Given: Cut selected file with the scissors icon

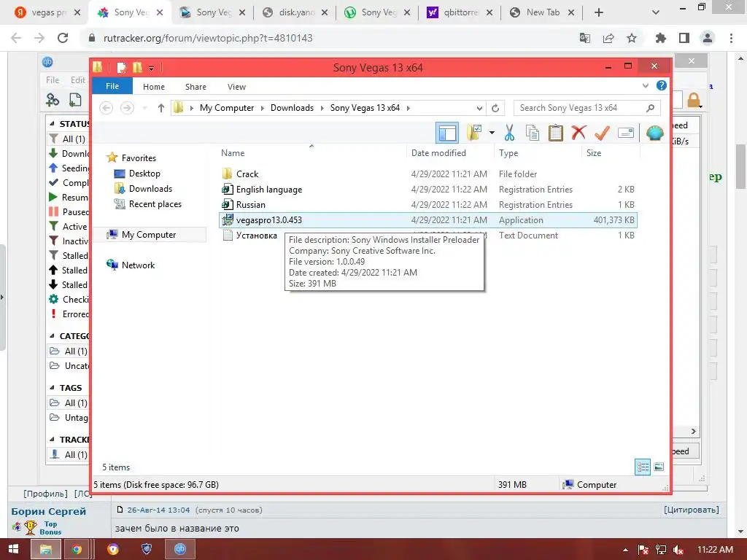Looking at the screenshot, I should [509, 133].
